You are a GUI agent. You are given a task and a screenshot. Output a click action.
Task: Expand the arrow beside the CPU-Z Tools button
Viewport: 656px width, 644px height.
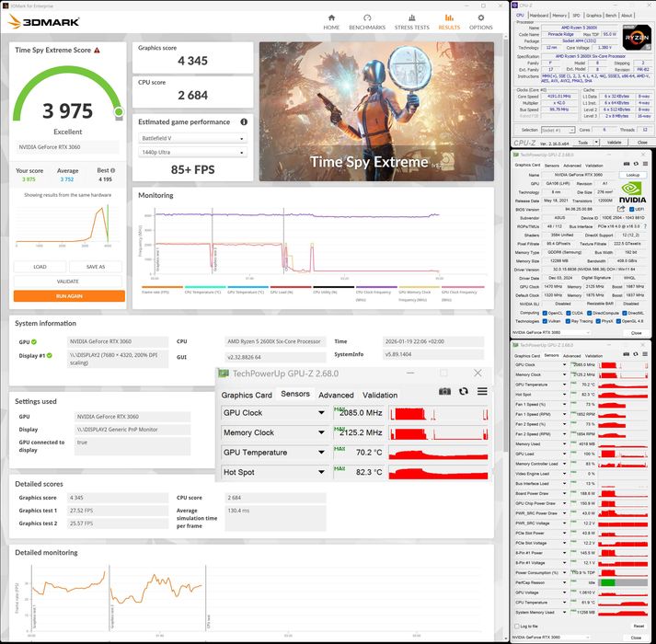tap(596, 143)
